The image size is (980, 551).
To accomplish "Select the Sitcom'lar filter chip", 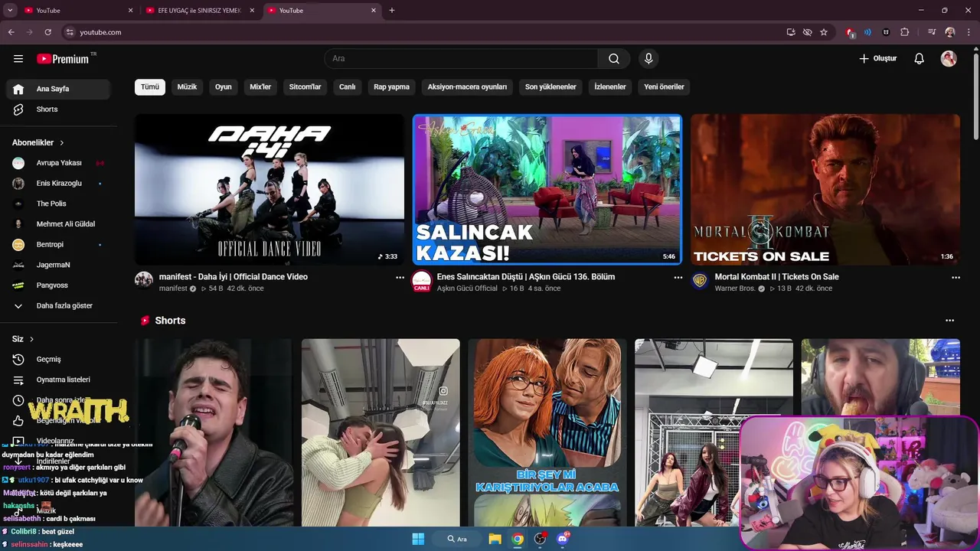I will coord(305,87).
